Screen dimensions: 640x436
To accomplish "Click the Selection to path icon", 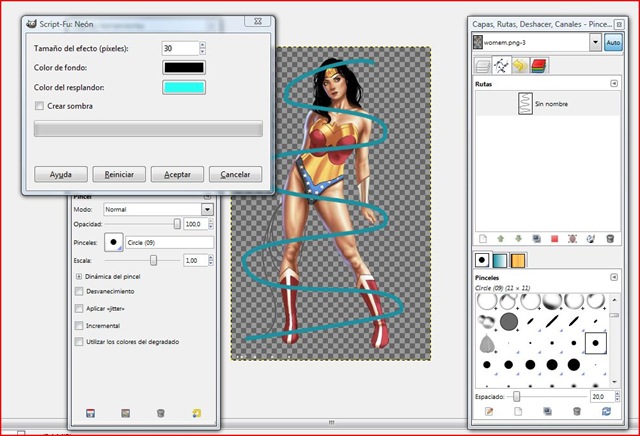I will pyautogui.click(x=572, y=238).
